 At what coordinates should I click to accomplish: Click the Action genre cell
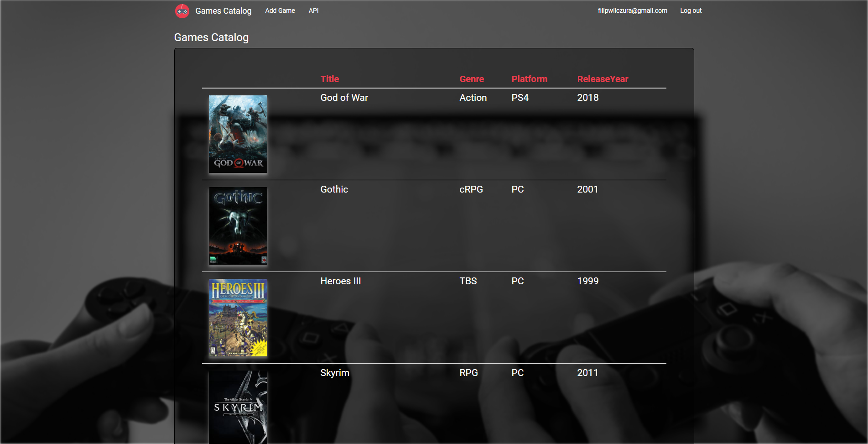[x=473, y=98]
